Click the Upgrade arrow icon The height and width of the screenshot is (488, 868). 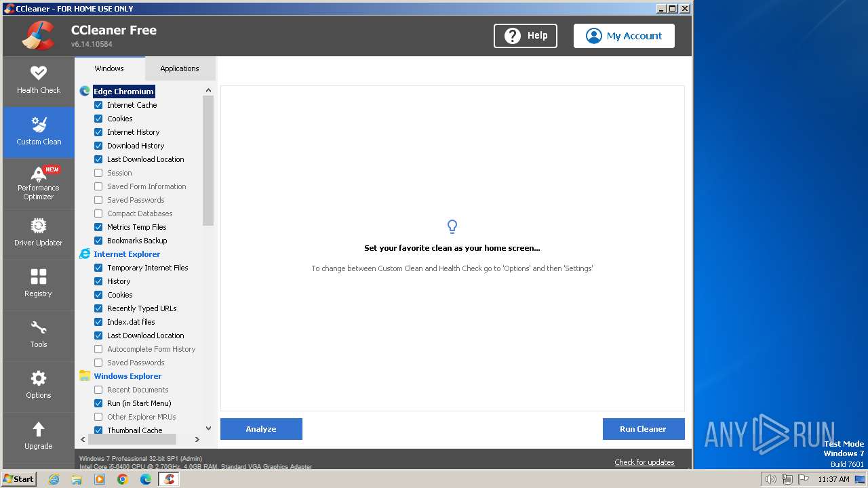[x=39, y=429]
